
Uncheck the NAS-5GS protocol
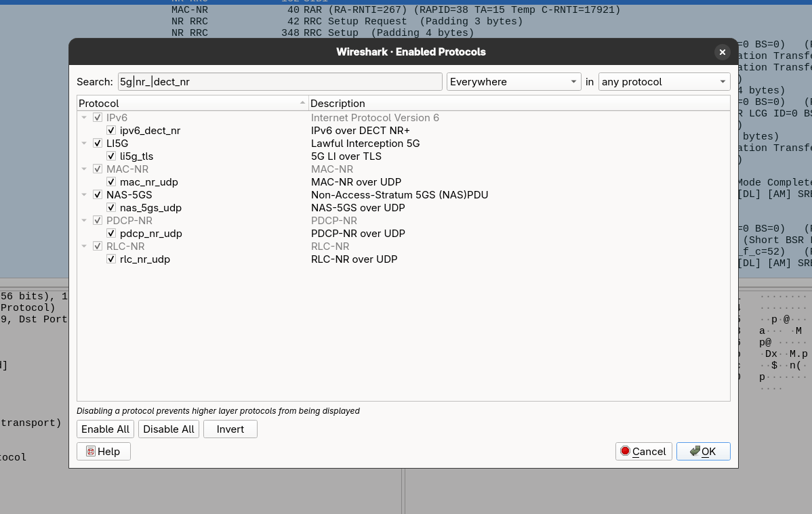[x=98, y=194]
